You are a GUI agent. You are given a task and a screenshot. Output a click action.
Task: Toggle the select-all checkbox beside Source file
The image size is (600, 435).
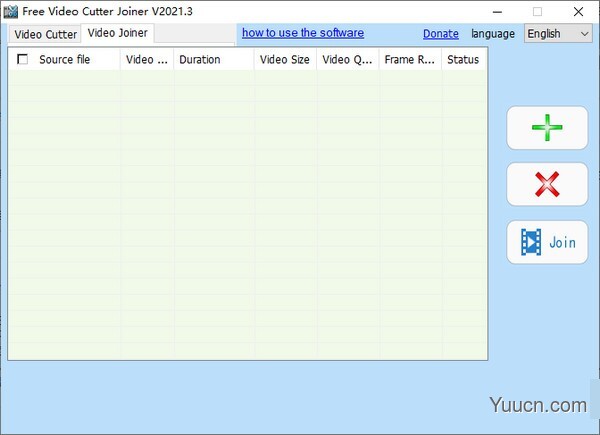(23, 59)
